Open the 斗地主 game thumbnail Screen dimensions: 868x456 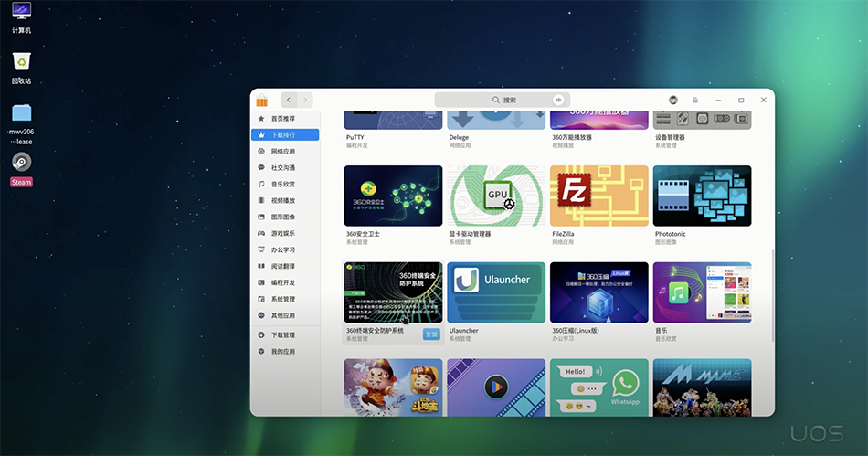393,387
